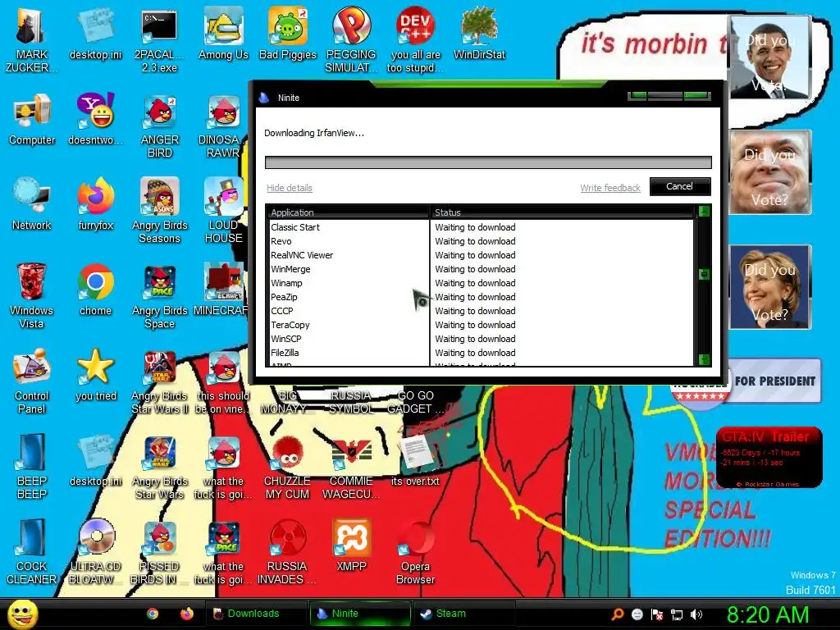Select the Angry Birds Space desktop icon
This screenshot has width=840, height=630.
click(159, 295)
